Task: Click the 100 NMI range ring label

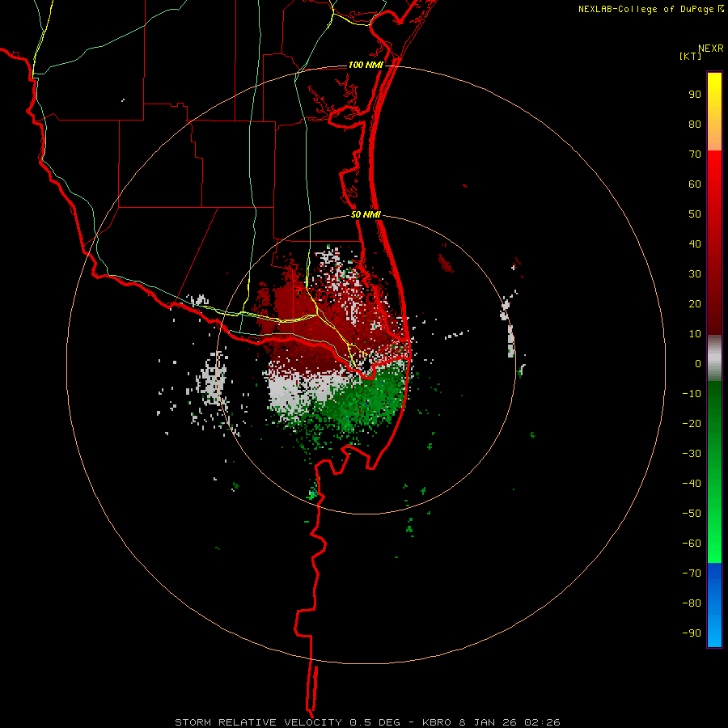Action: (366, 65)
